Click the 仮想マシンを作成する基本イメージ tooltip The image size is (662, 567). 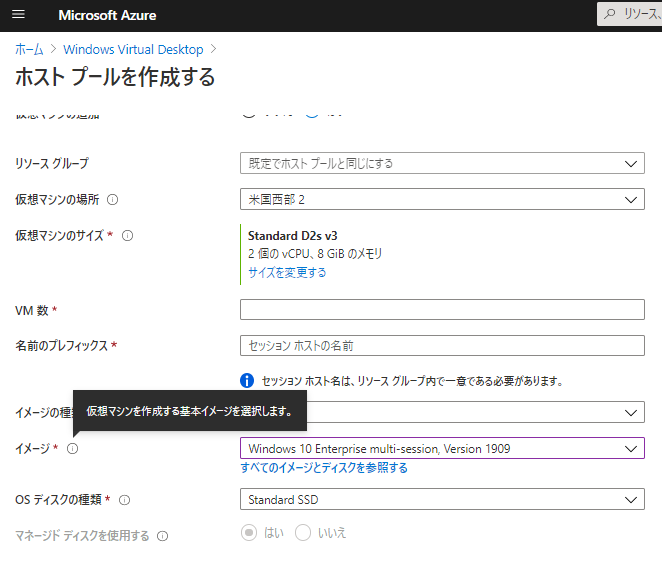(x=190, y=411)
